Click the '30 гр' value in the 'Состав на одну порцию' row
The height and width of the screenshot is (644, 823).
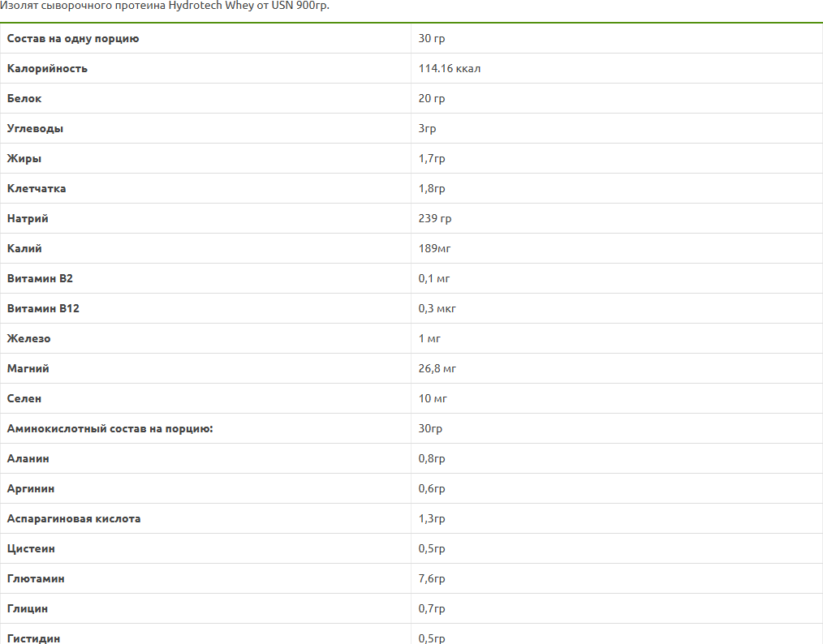click(x=432, y=39)
